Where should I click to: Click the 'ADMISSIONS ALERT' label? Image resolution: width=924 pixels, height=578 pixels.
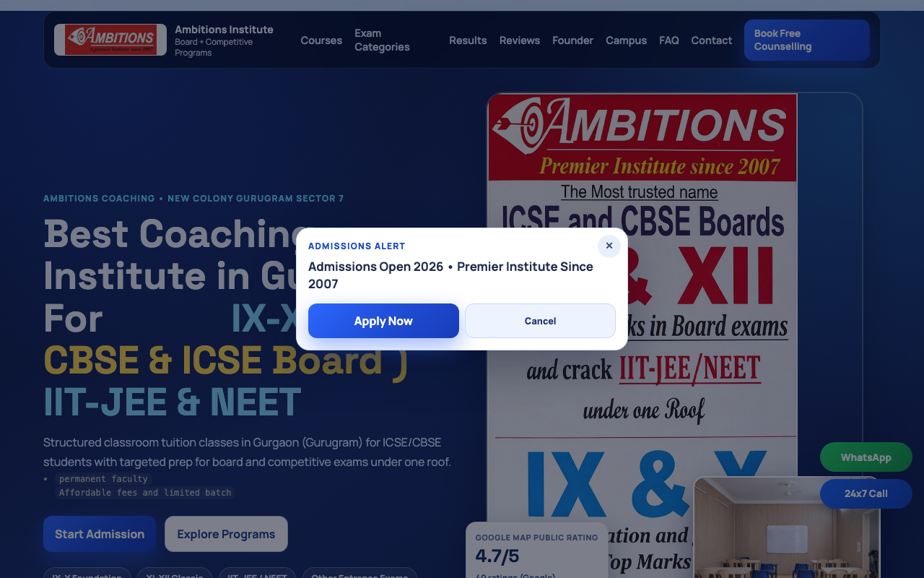tap(357, 246)
